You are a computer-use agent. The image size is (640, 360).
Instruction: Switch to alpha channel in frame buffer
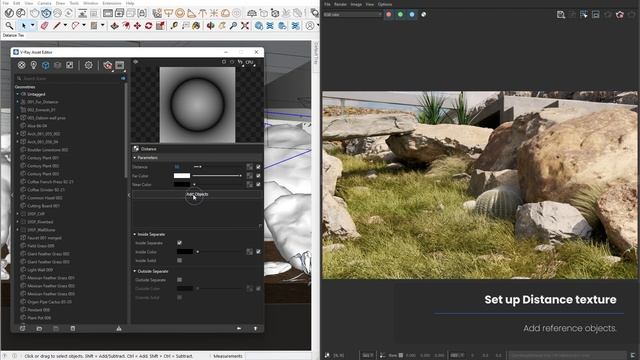point(424,14)
